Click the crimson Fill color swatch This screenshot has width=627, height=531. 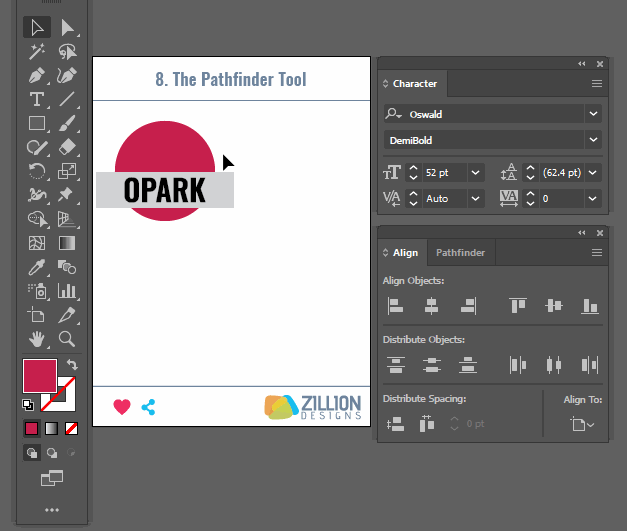(x=40, y=376)
